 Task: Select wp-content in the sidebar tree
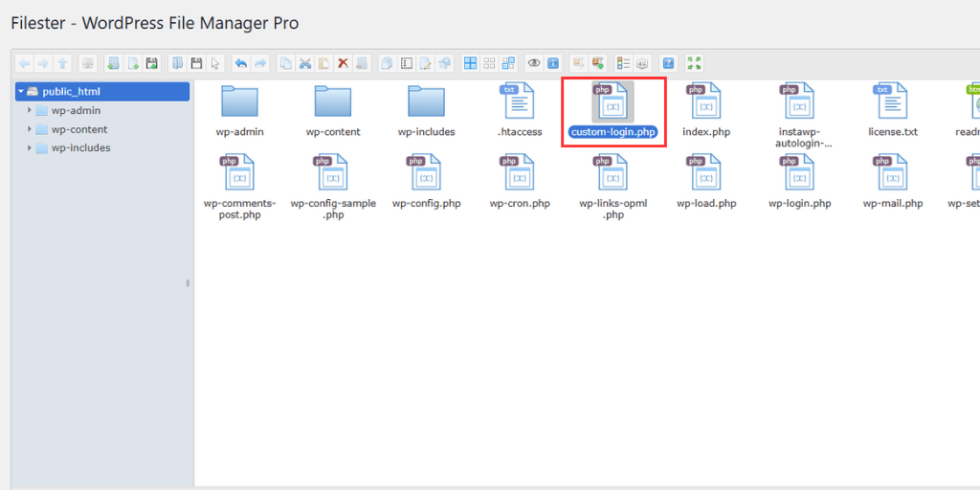coord(79,129)
